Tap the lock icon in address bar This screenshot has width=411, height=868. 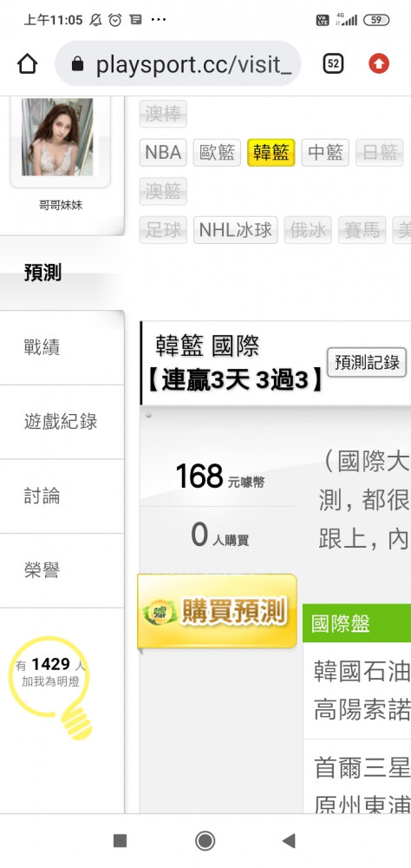(x=77, y=65)
